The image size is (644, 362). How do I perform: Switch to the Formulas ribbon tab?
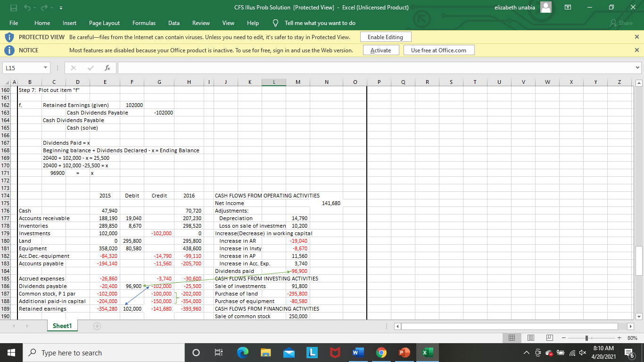pyautogui.click(x=144, y=23)
